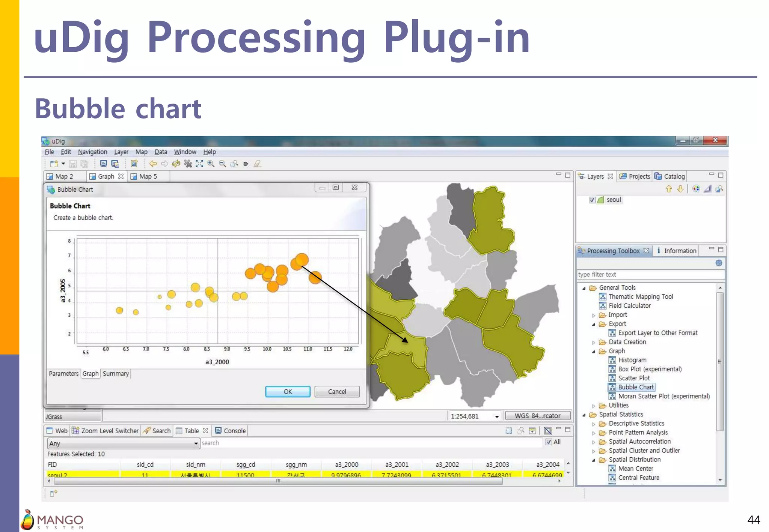The height and width of the screenshot is (532, 769).
Task: Switch to the Summary tab in Bubble Chart
Action: (116, 374)
